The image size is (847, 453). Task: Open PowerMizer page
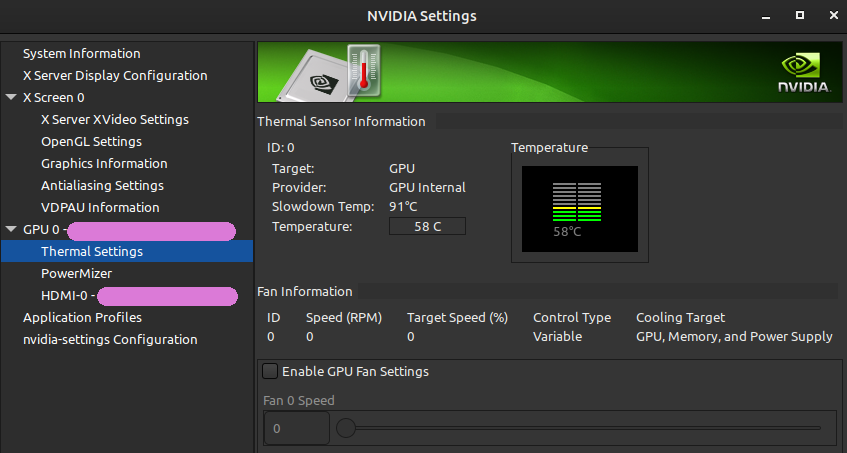(76, 274)
